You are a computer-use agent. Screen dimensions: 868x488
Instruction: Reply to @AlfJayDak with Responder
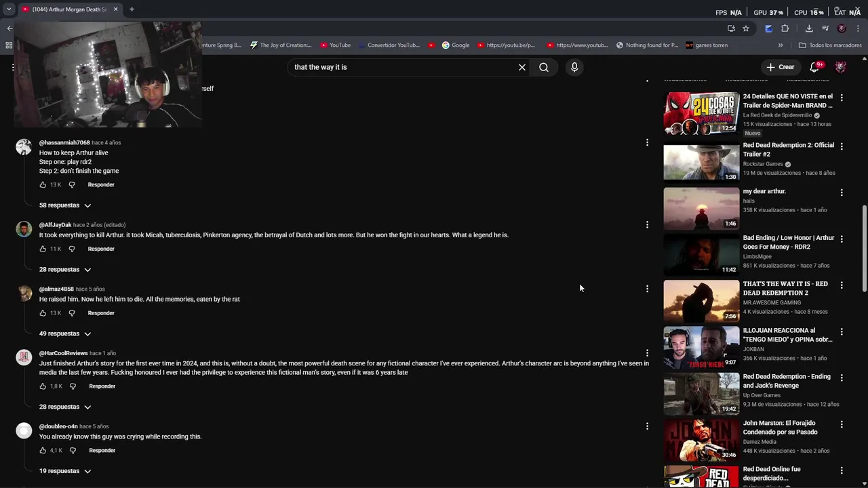point(101,249)
